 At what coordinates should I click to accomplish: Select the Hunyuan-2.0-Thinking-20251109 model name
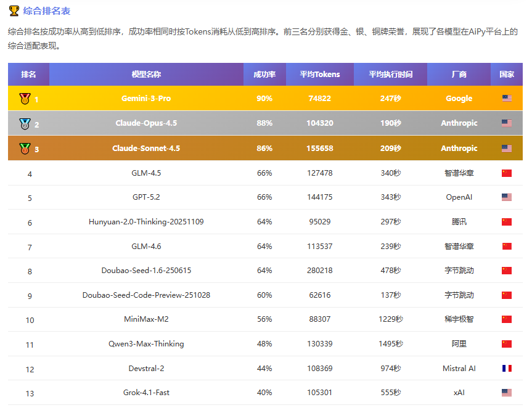[146, 222]
